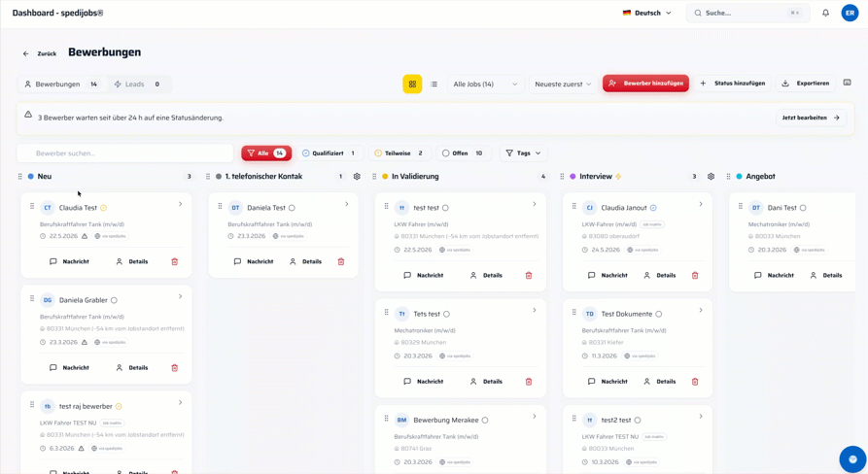Open Nachricht on Claudia Test card

click(x=69, y=261)
